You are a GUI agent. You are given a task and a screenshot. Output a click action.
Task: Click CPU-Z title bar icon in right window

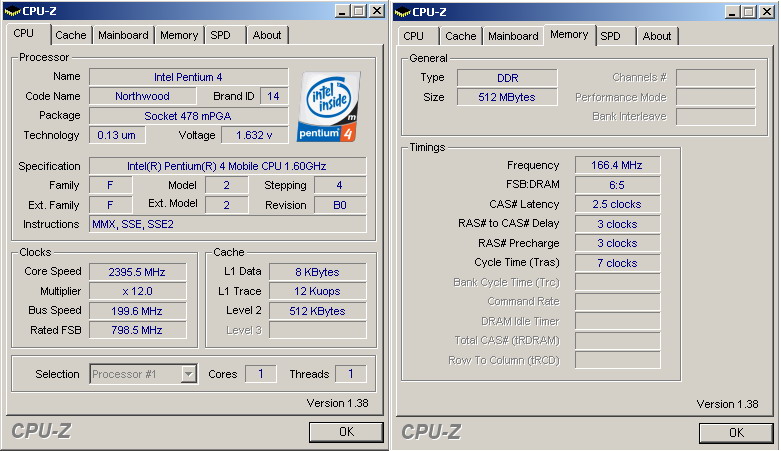402,12
